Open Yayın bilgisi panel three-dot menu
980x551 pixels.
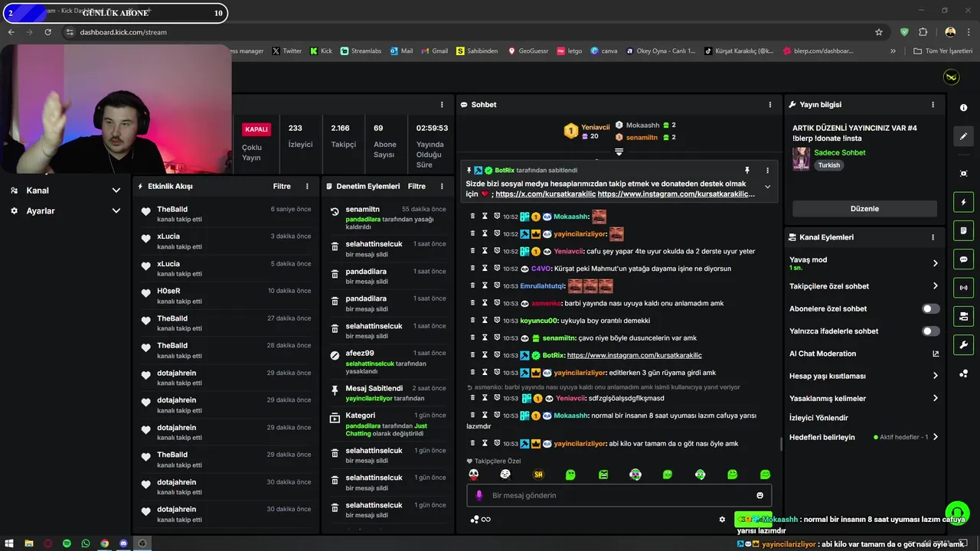click(933, 104)
